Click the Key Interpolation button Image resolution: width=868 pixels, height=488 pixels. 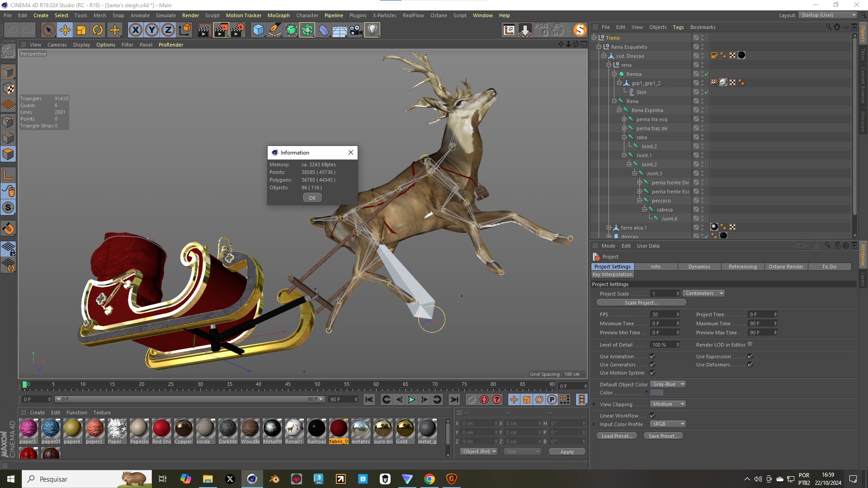tap(613, 275)
